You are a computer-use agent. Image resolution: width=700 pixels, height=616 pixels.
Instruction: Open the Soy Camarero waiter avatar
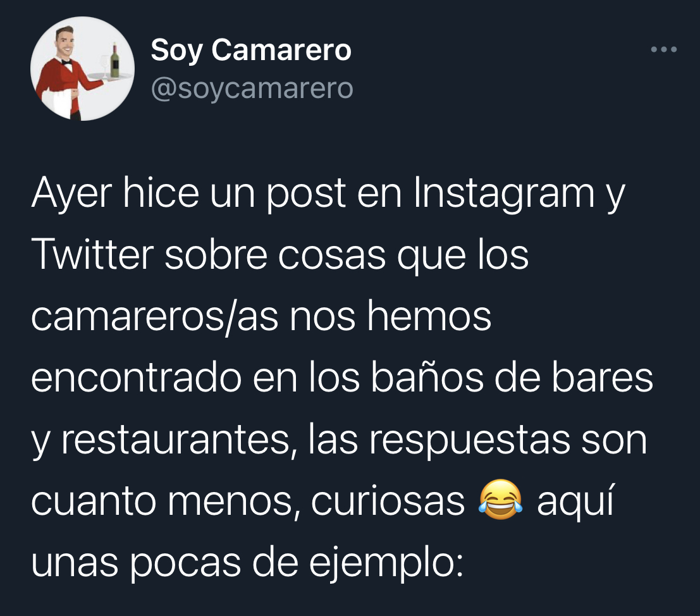tap(83, 68)
